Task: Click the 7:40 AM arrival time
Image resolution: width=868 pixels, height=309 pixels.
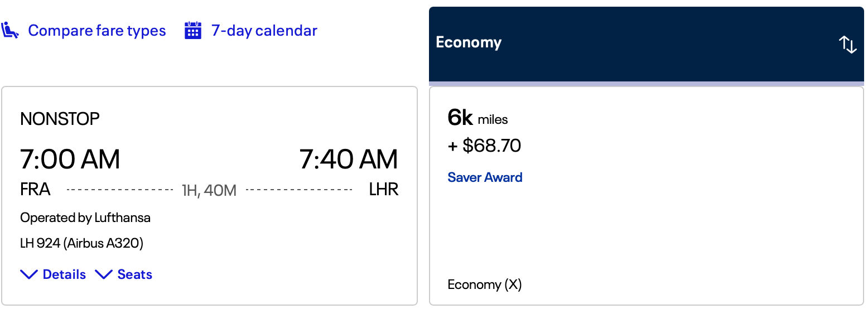Action: 349,160
